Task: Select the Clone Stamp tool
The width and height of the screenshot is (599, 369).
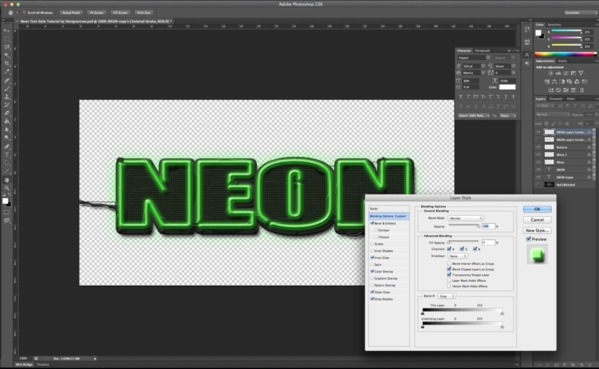Action: pos(6,97)
